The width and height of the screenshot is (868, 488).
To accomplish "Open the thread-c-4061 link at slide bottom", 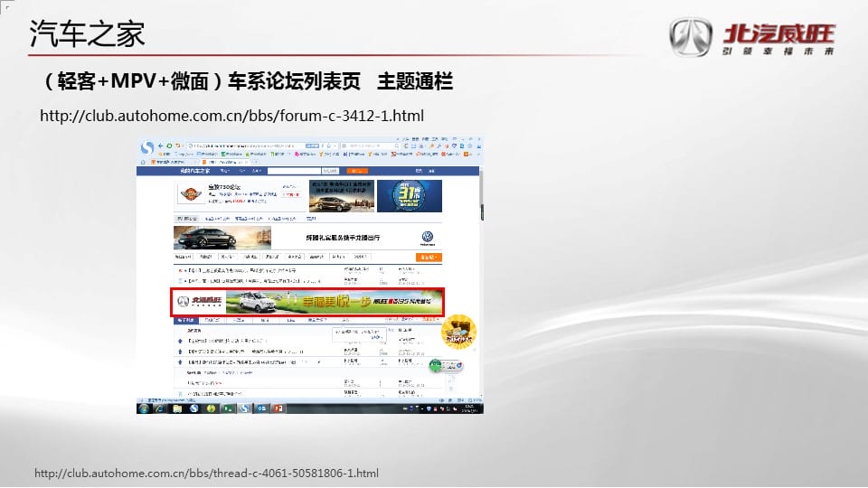I will point(206,473).
